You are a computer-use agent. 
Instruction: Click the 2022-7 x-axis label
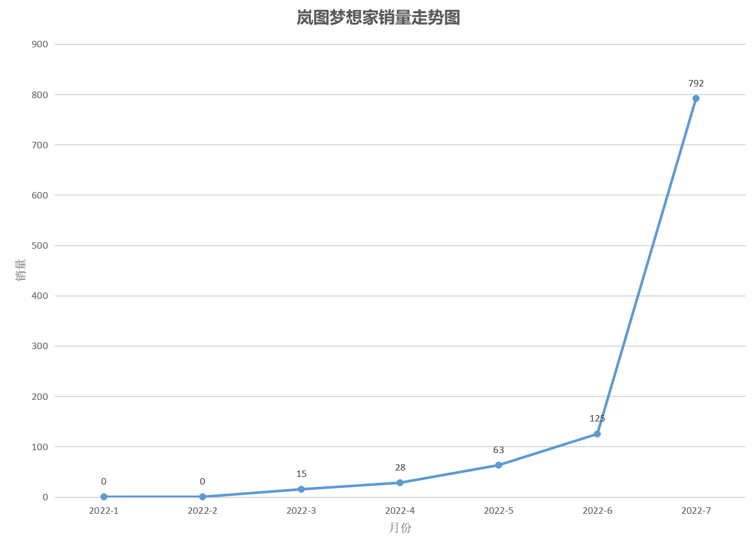[x=696, y=511]
